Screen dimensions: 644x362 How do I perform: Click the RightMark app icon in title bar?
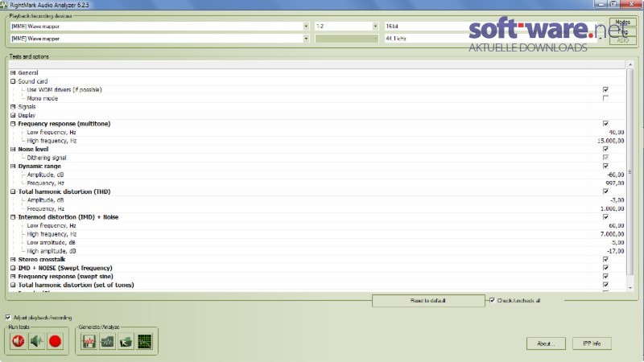click(x=4, y=5)
